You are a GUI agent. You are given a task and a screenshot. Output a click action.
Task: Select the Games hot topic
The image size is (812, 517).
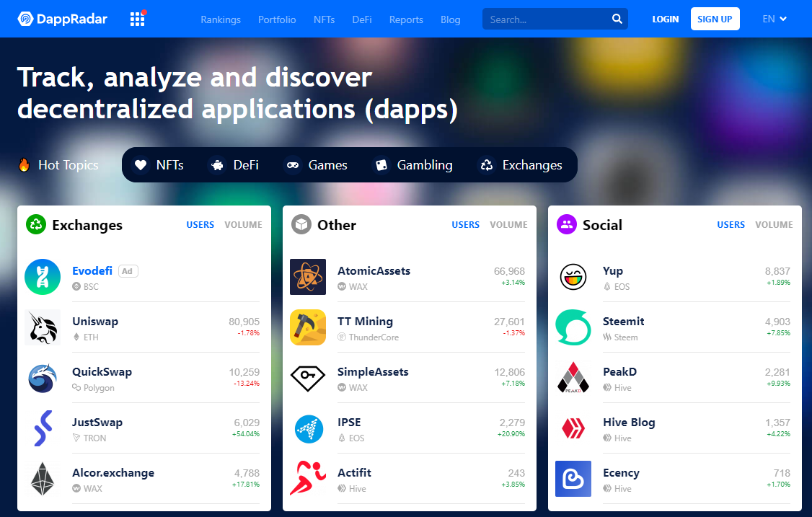pyautogui.click(x=317, y=164)
